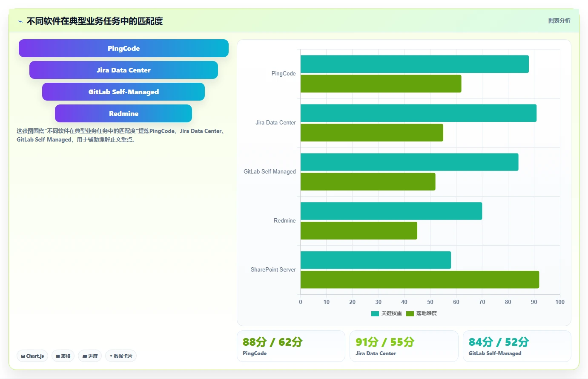
Task: Click the Redmine label on the chart's vertical axis
Action: click(284, 221)
